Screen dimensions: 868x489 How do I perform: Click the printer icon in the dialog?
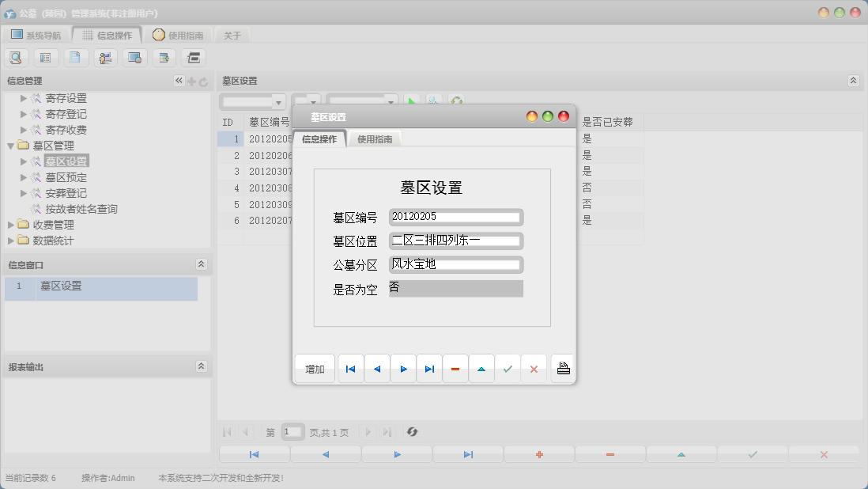(563, 369)
